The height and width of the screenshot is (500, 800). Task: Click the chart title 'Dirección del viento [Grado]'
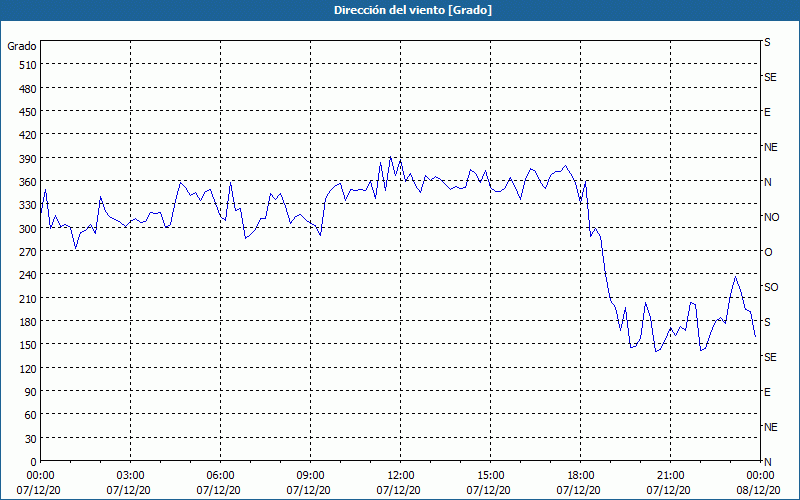pos(413,10)
